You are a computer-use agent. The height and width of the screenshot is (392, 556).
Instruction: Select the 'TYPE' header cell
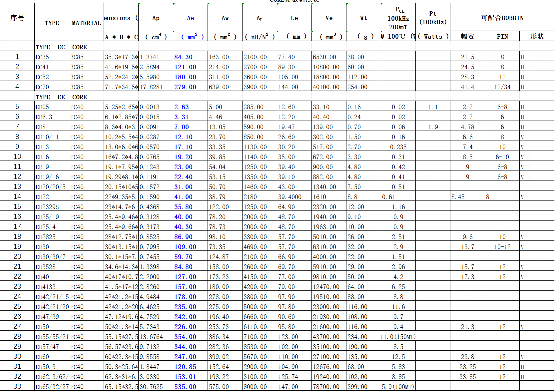[x=52, y=23]
